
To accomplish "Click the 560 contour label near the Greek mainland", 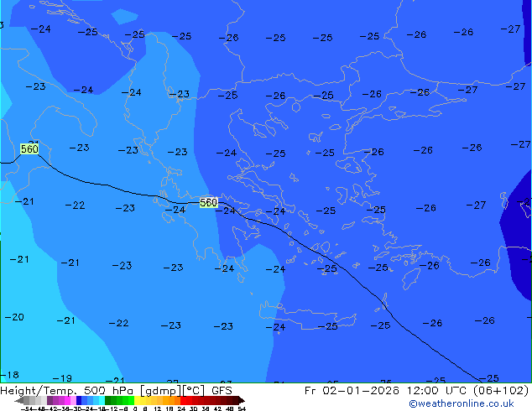I will pyautogui.click(x=208, y=202).
